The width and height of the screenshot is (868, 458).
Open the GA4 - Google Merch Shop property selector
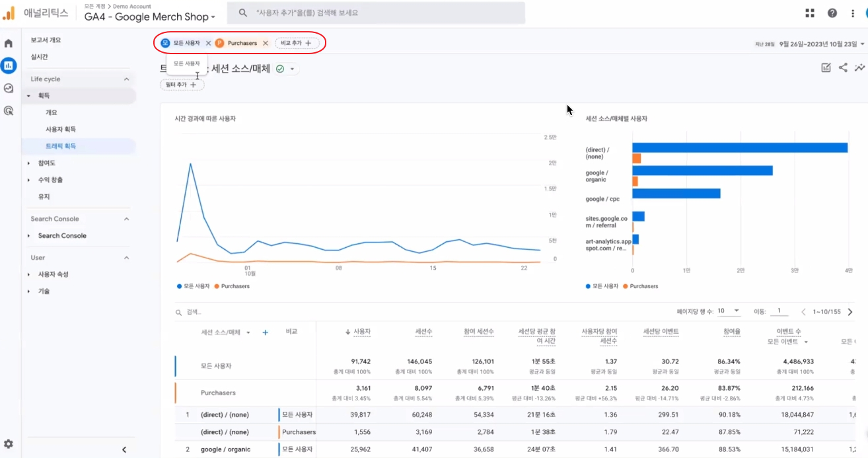tap(150, 17)
